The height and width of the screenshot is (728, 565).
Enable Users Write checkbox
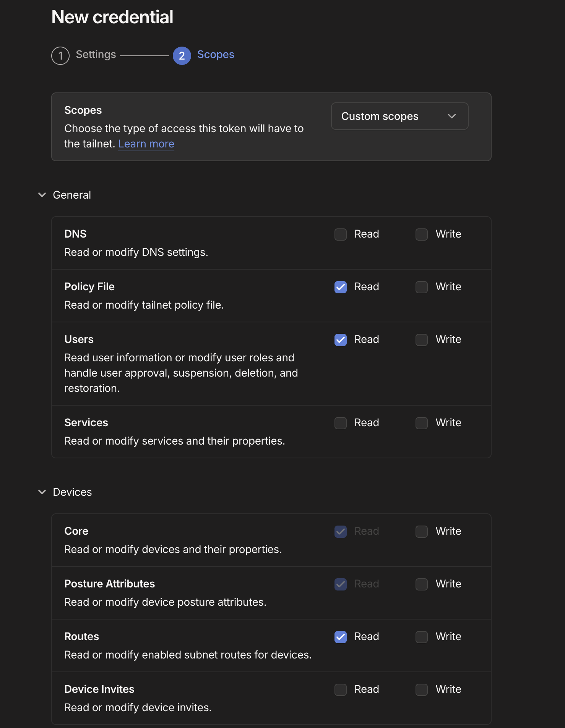pos(422,340)
